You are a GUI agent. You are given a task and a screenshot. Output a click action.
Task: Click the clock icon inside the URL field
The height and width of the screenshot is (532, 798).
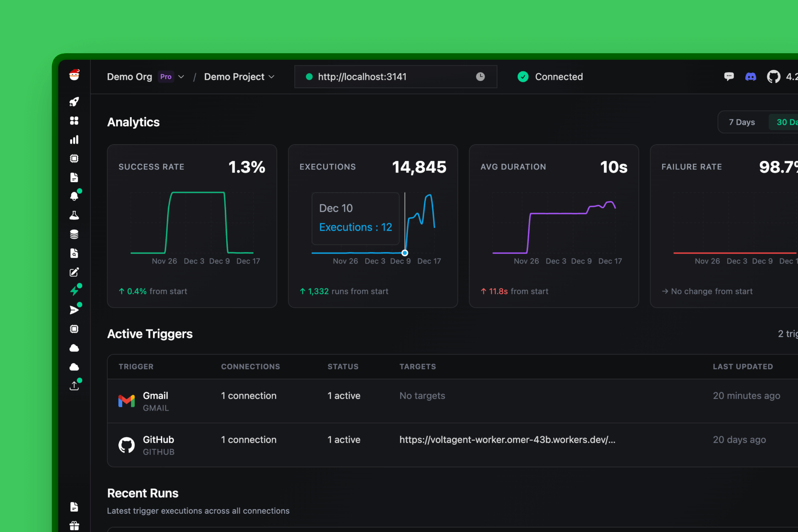(480, 76)
